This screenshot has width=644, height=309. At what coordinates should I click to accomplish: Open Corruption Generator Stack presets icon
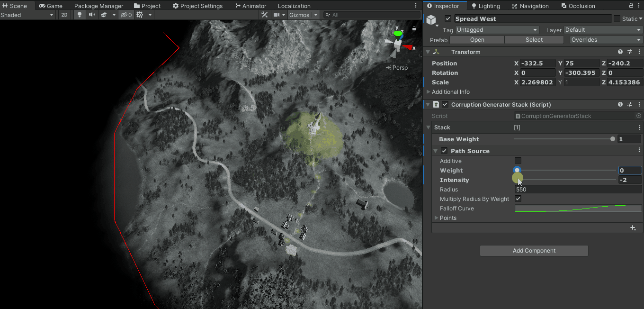click(x=630, y=105)
